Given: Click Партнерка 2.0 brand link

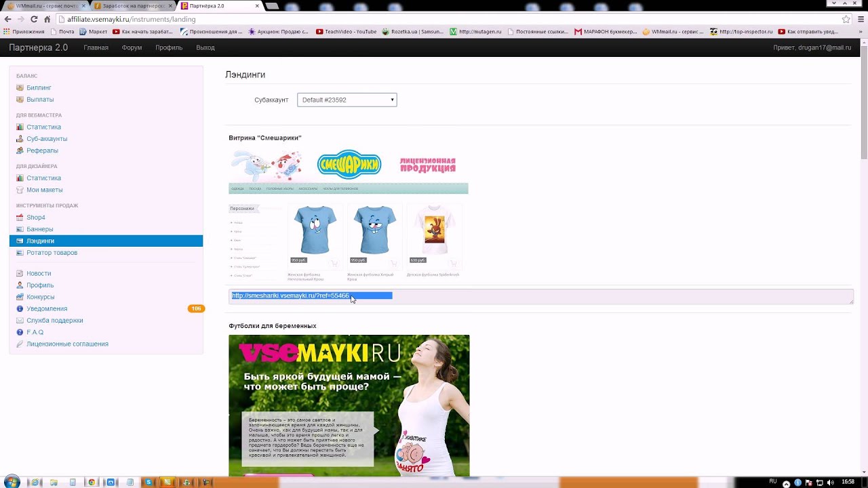Looking at the screenshot, I should 38,48.
